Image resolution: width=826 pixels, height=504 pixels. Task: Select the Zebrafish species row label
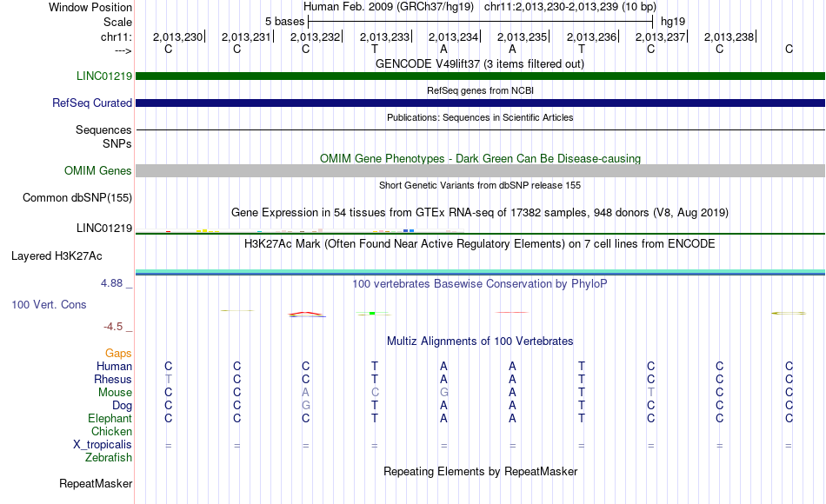pos(109,458)
